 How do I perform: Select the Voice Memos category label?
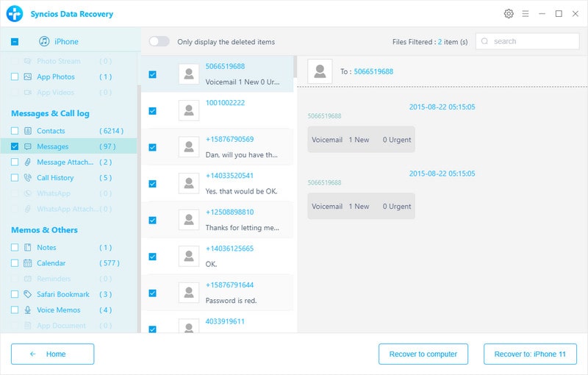[59, 310]
